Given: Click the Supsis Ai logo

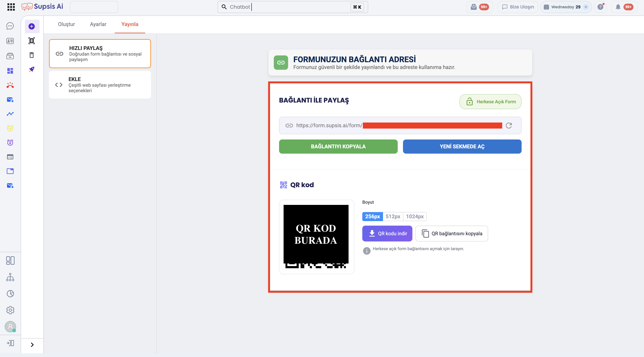Looking at the screenshot, I should pyautogui.click(x=42, y=7).
